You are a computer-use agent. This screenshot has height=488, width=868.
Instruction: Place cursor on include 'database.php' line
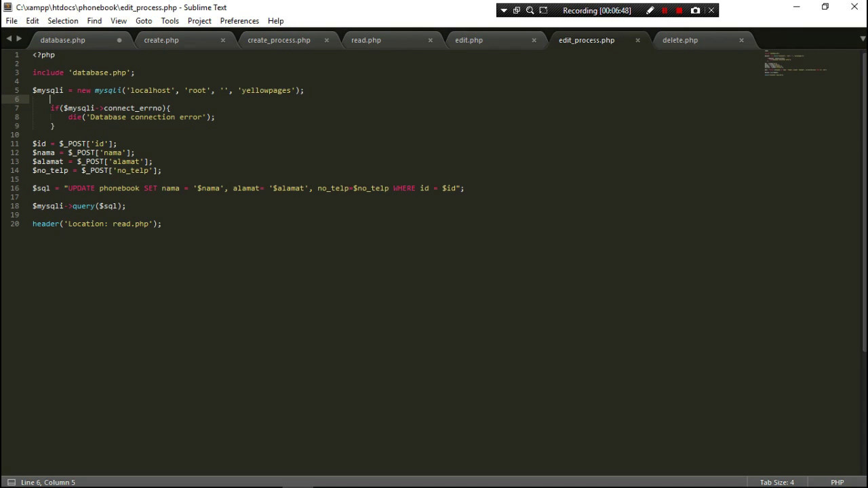coord(83,73)
